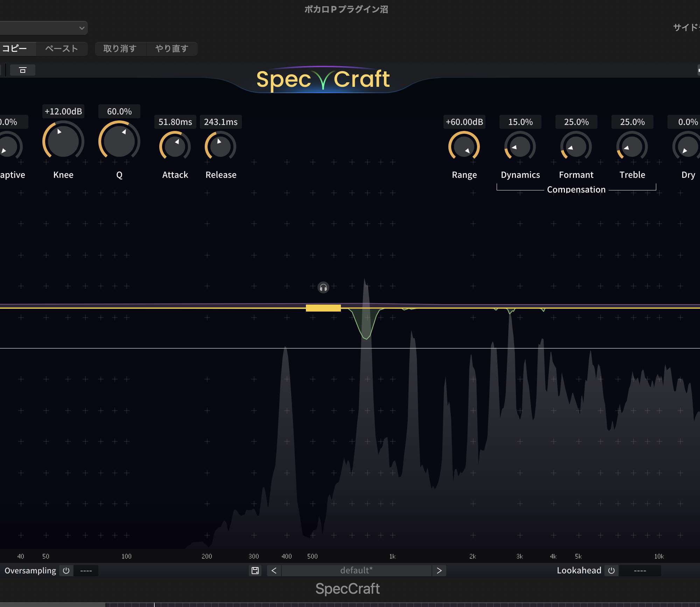Click the 10k frequency axis label
700x607 pixels.
click(659, 556)
